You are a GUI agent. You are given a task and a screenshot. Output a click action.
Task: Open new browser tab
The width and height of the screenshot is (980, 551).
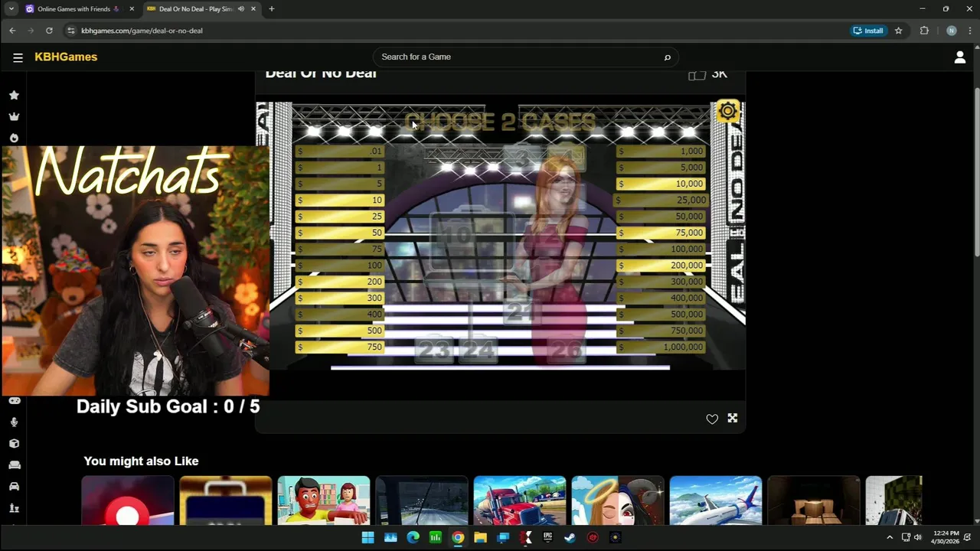point(271,9)
